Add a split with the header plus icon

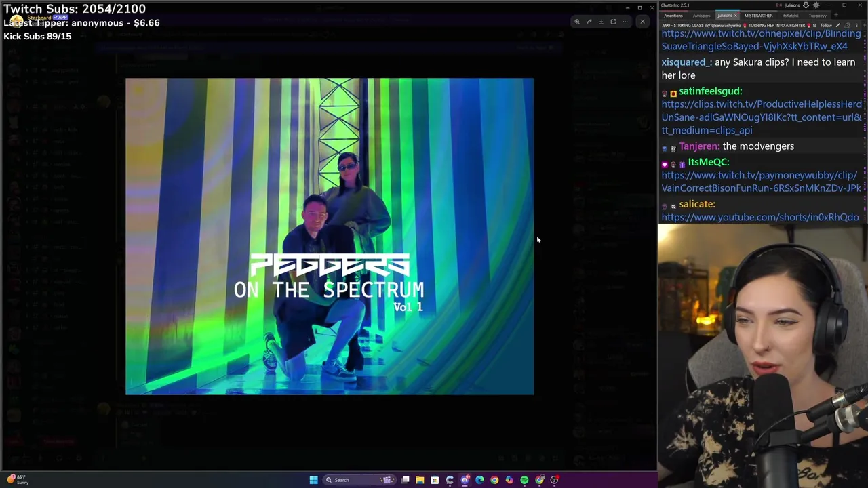(x=864, y=25)
